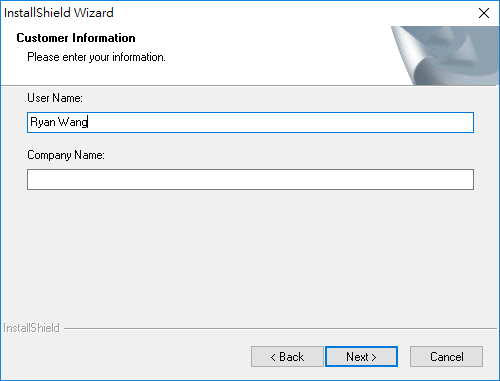Close the InstallShield Wizard window
The height and width of the screenshot is (381, 500).
[484, 13]
